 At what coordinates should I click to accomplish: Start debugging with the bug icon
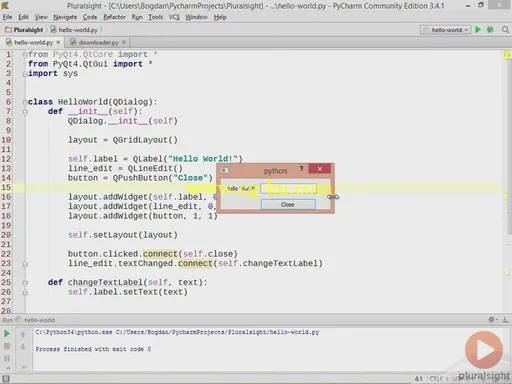(490, 30)
